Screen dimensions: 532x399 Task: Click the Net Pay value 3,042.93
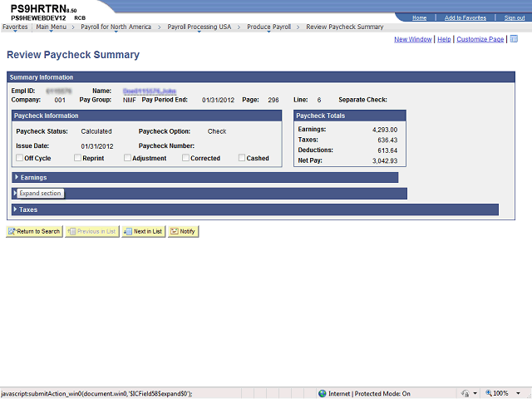click(x=385, y=160)
